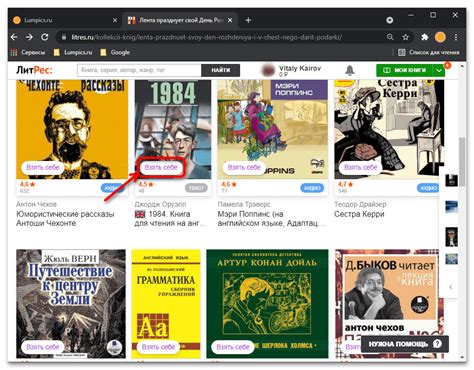Open Список для чтения reading list
This screenshot has height=370, width=474.
pyautogui.click(x=429, y=52)
